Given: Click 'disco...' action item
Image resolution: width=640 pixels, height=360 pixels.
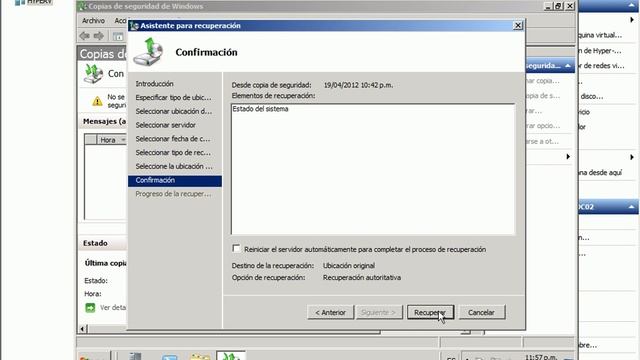Looking at the screenshot, I should pyautogui.click(x=591, y=96).
